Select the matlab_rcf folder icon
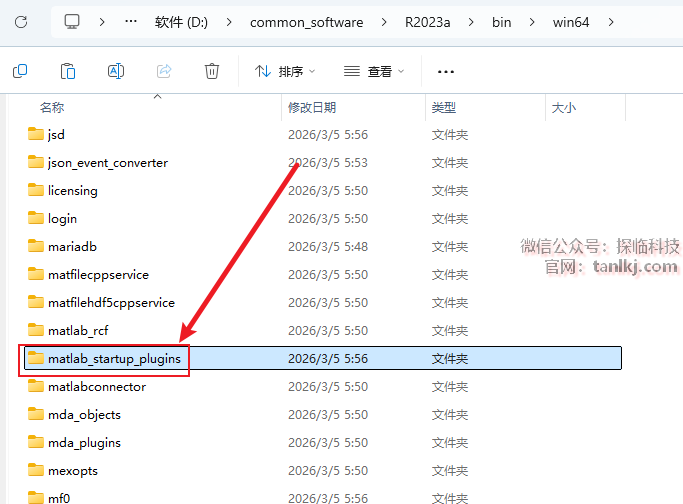This screenshot has height=504, width=683. [36, 330]
